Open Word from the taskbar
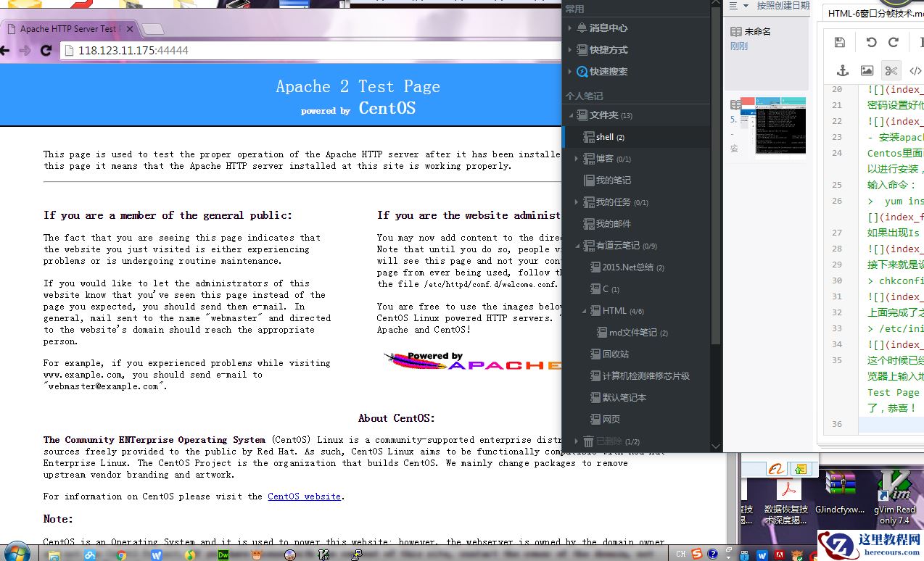The width and height of the screenshot is (924, 561). [x=157, y=555]
